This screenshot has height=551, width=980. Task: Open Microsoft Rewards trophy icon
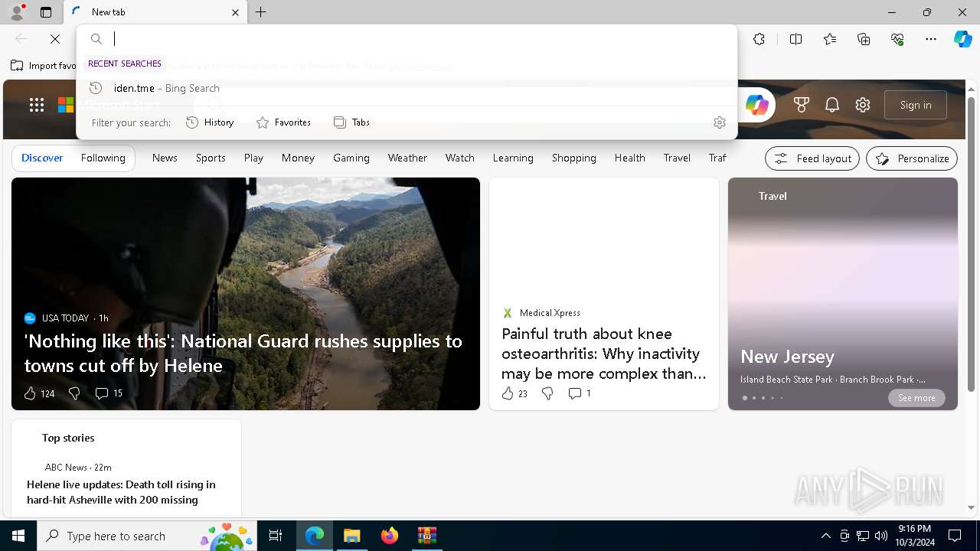(802, 105)
